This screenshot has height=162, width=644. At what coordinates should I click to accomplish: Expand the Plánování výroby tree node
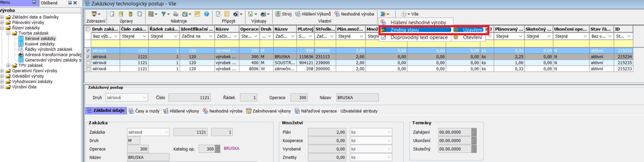click(x=3, y=22)
